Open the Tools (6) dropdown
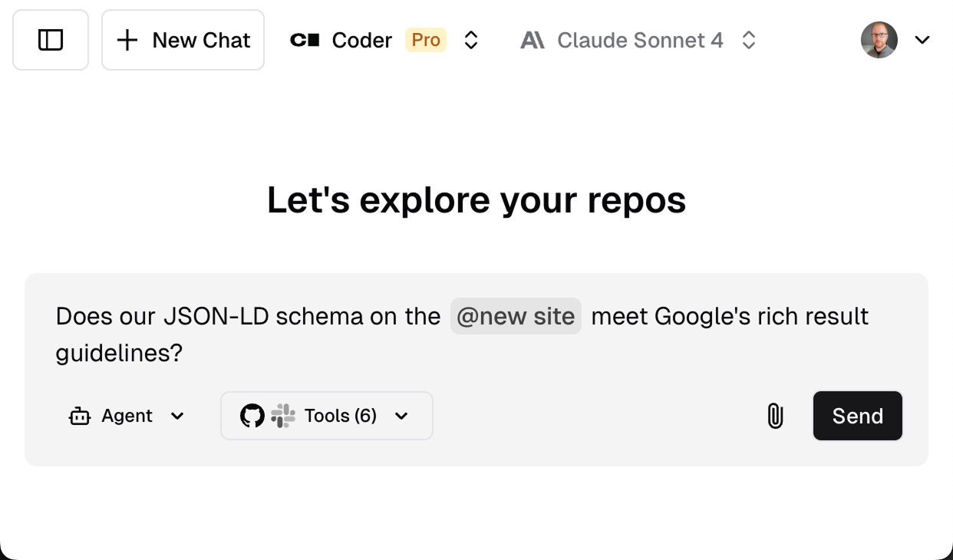The height and width of the screenshot is (560, 953). pyautogui.click(x=327, y=416)
